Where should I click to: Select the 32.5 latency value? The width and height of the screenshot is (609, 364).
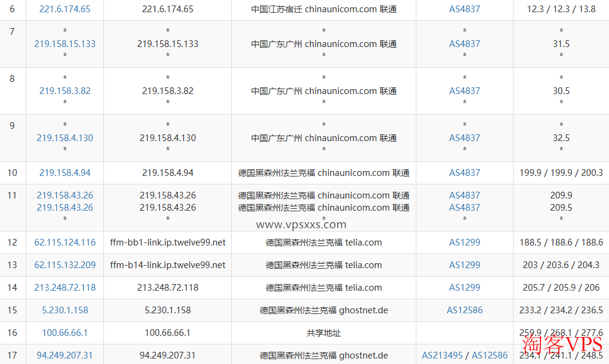pos(561,138)
